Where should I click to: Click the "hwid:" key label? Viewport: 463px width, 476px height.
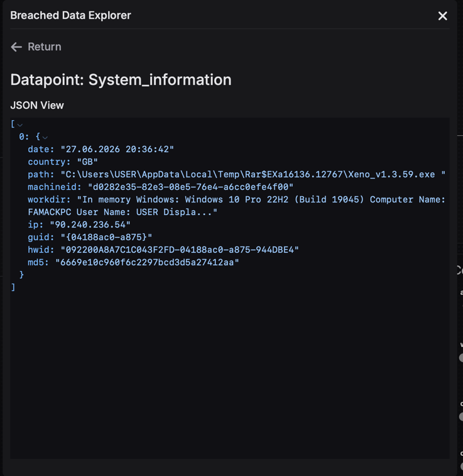(x=41, y=250)
